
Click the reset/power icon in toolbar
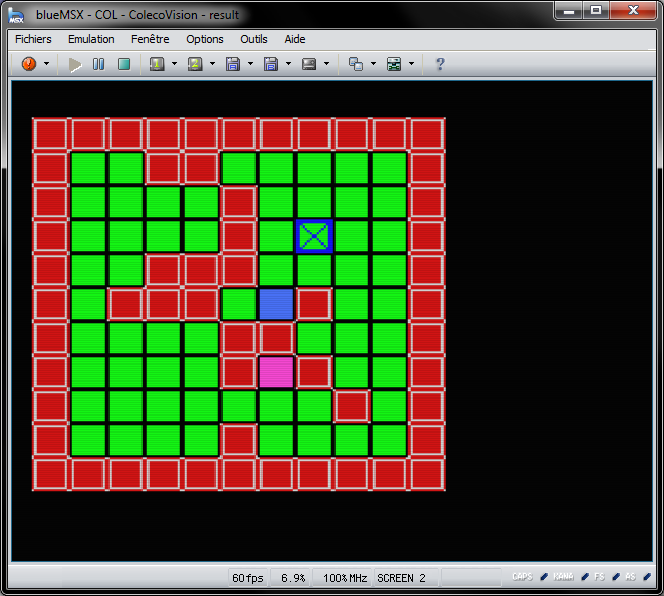[28, 64]
